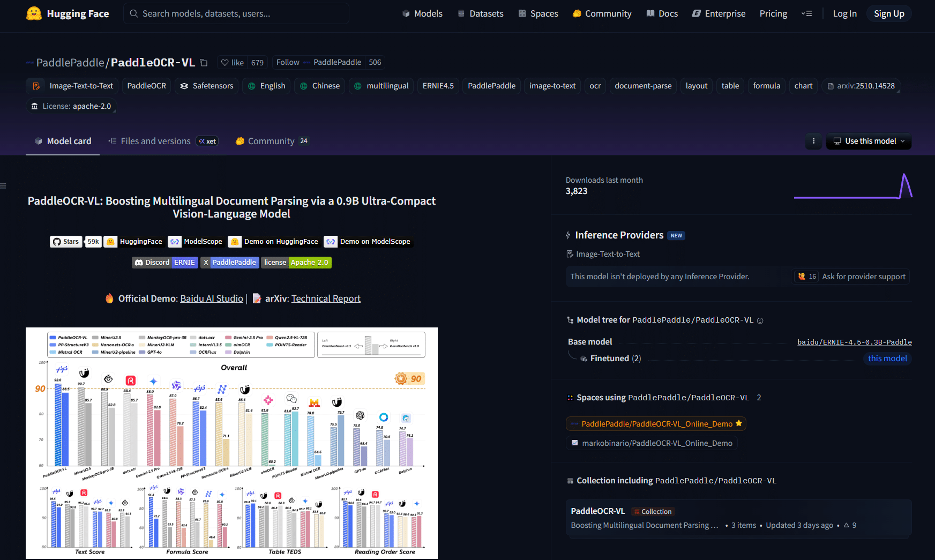Open the Community tab
Viewport: 935px width, 560px height.
click(x=272, y=141)
